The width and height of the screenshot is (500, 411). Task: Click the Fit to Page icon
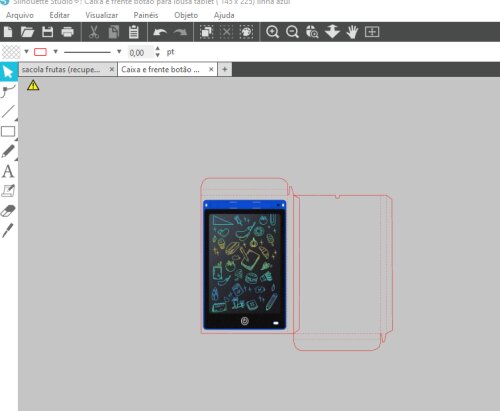click(372, 32)
